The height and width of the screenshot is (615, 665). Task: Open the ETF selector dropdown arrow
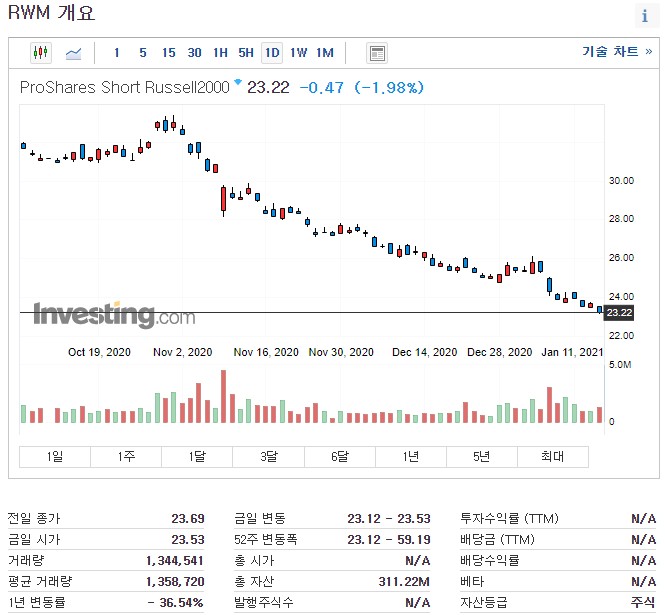[x=238, y=82]
